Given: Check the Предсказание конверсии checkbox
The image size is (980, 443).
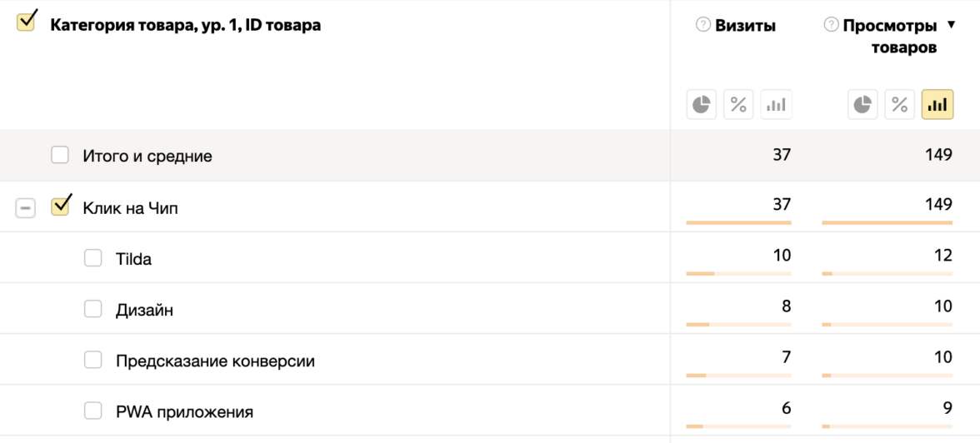Looking at the screenshot, I should coord(92,361).
